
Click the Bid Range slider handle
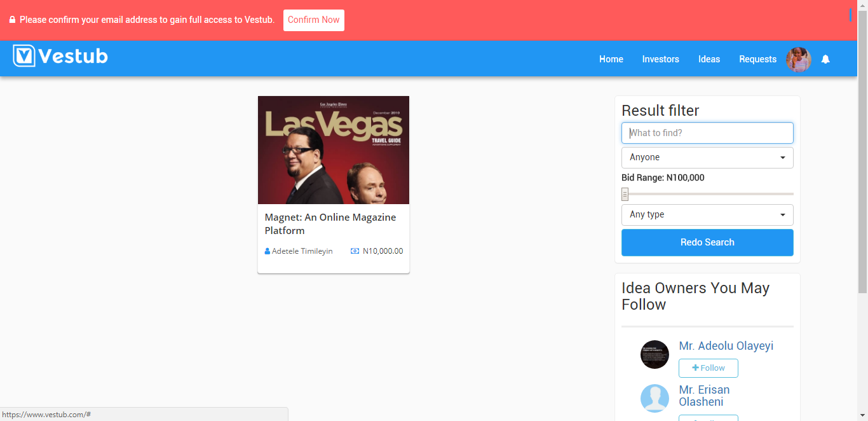(x=625, y=194)
